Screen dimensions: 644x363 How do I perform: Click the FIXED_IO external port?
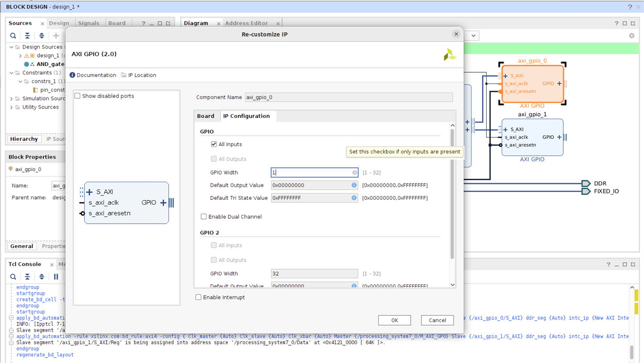click(x=586, y=192)
